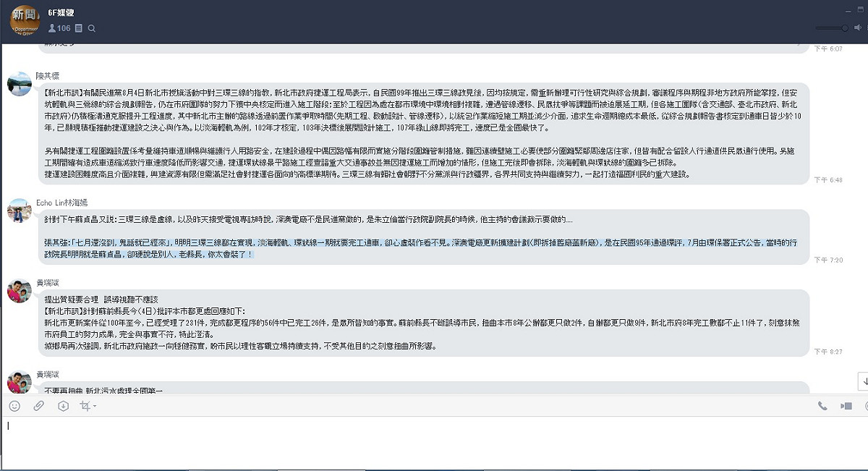The image size is (868, 471).
Task: Click the search magnifier in chat header
Action: click(x=92, y=28)
